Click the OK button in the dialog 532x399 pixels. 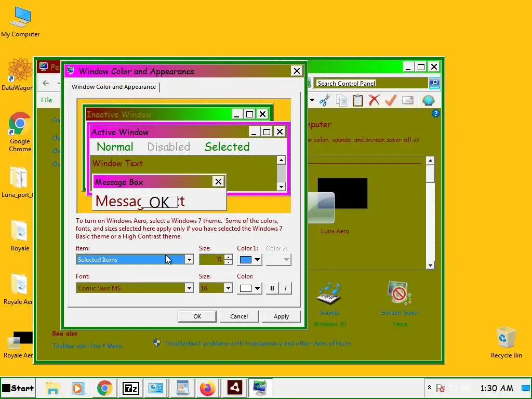point(197,316)
